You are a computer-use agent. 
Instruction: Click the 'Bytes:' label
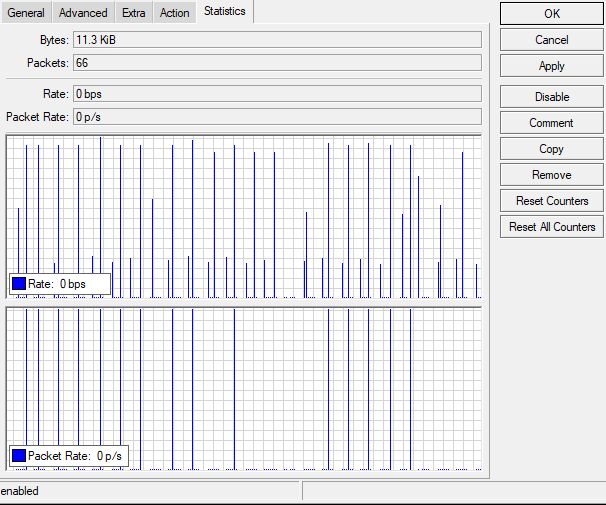[x=54, y=40]
